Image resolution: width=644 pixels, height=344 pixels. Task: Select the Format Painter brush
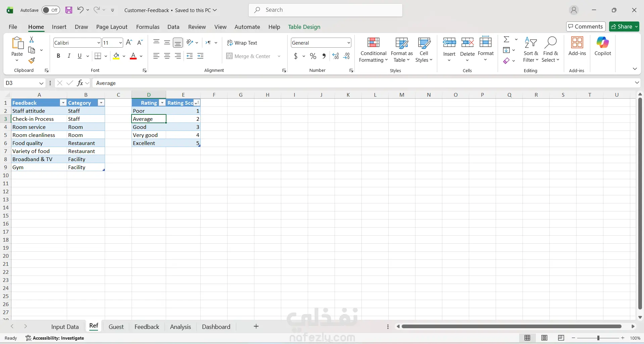click(32, 60)
